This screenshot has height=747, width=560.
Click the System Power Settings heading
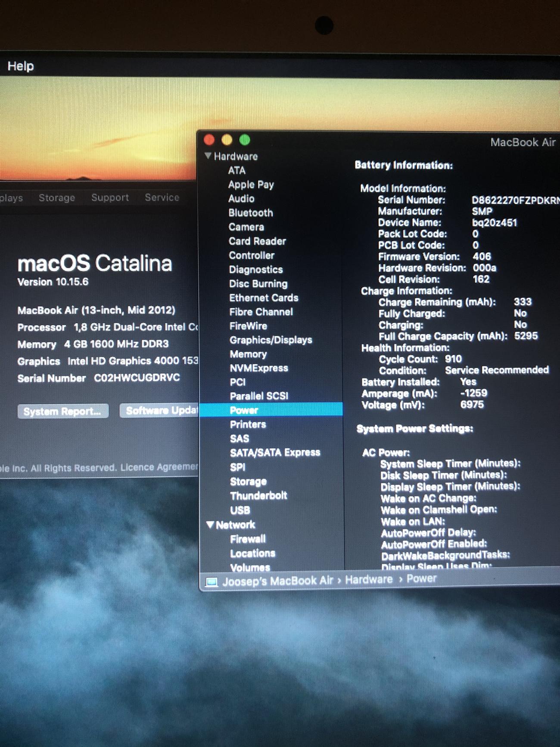point(415,428)
